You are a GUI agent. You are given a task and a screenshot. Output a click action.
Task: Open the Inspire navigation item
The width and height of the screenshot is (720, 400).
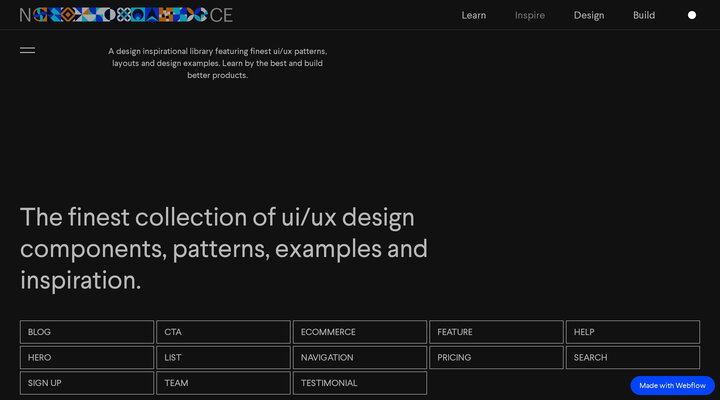(x=530, y=15)
